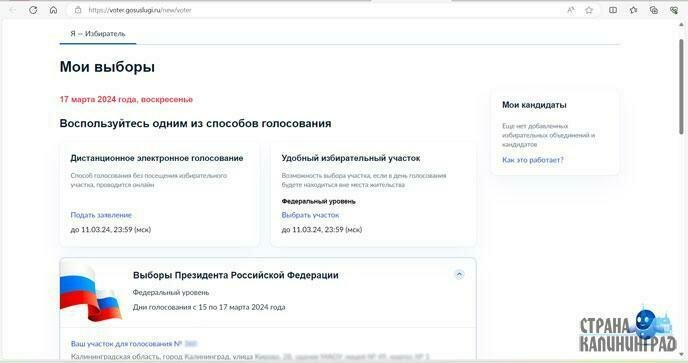Reload the page with the refresh icon

tap(33, 10)
